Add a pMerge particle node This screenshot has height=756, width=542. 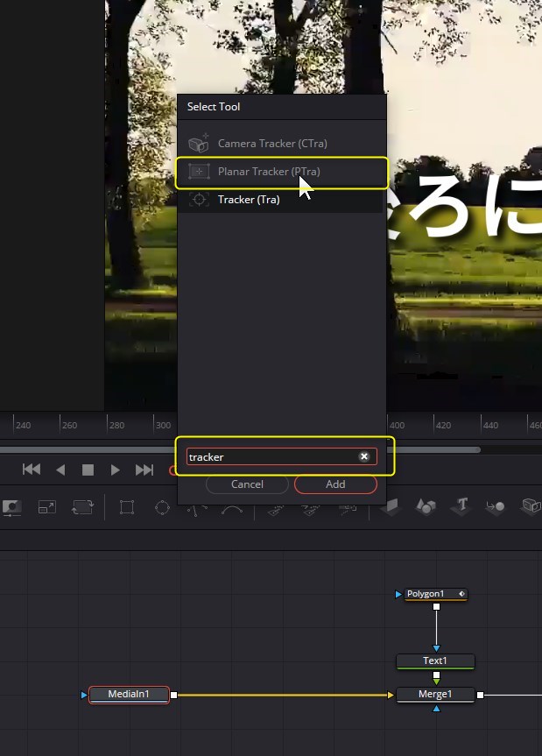pos(311,510)
